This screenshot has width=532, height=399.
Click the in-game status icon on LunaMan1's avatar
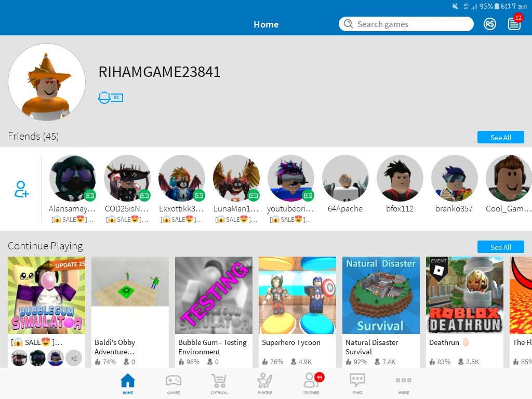click(x=254, y=195)
